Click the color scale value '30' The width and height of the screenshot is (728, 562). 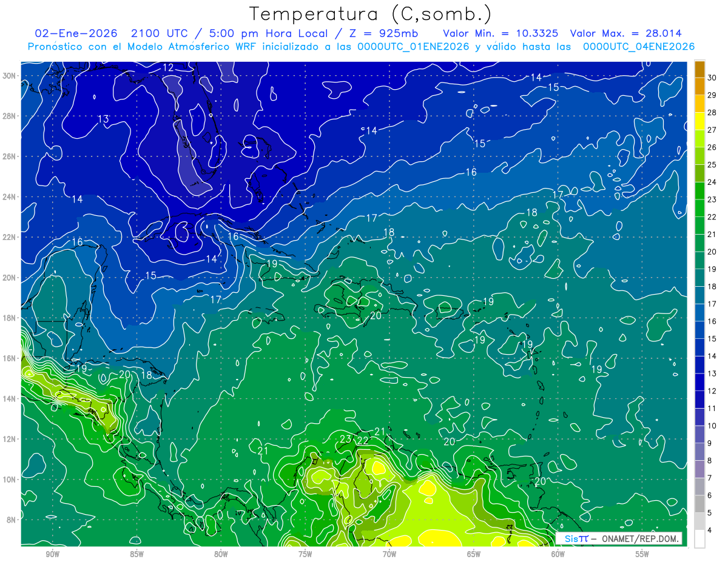point(712,78)
